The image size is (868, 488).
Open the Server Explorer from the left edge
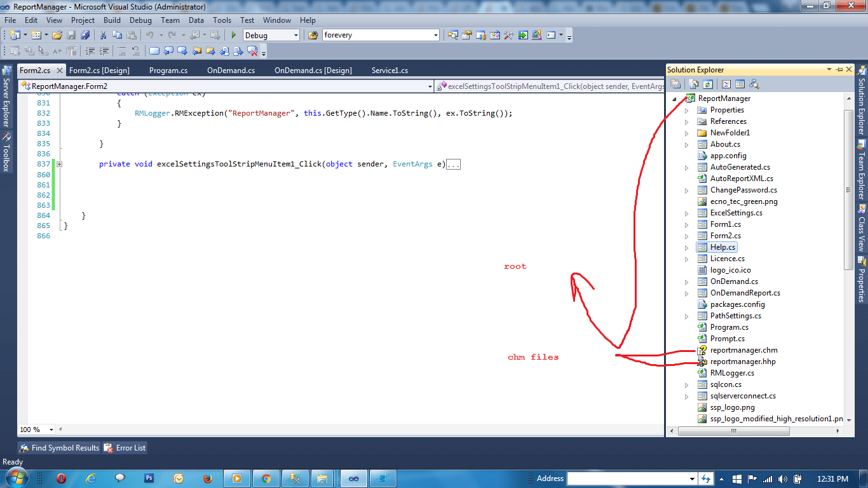[7, 95]
